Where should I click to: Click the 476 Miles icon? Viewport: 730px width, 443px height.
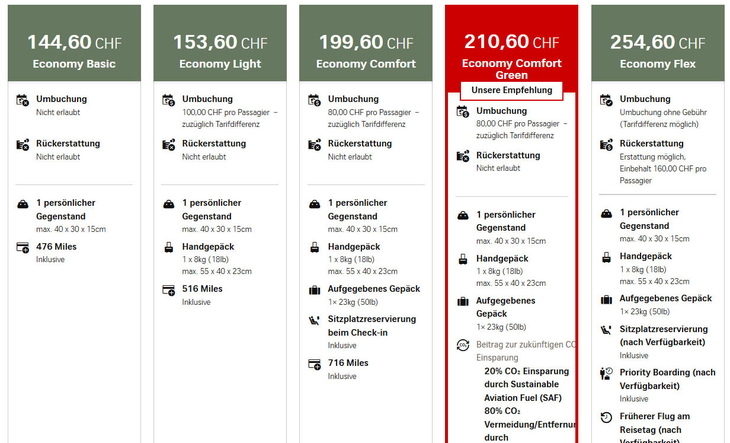point(23,247)
